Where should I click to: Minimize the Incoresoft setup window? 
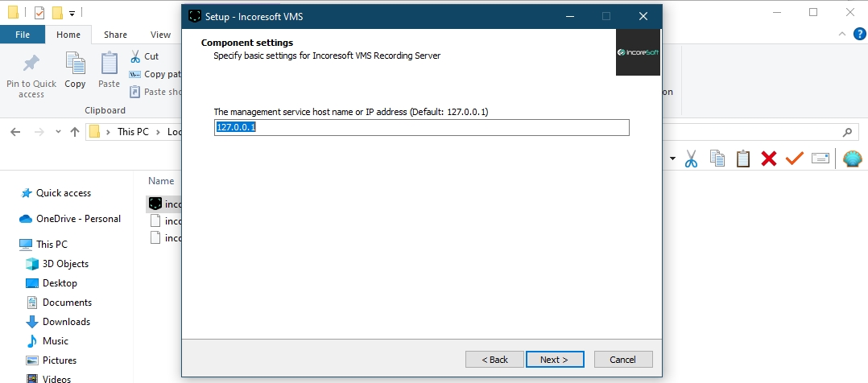click(570, 16)
